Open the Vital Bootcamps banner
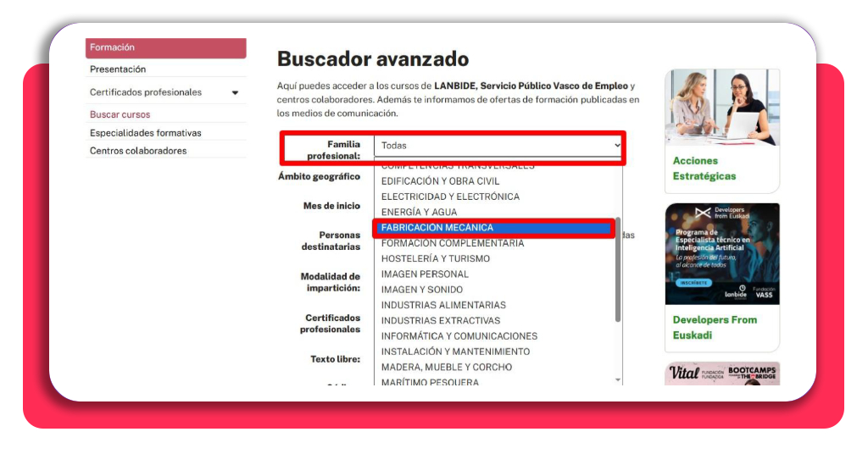The width and height of the screenshot is (868, 454). (722, 374)
